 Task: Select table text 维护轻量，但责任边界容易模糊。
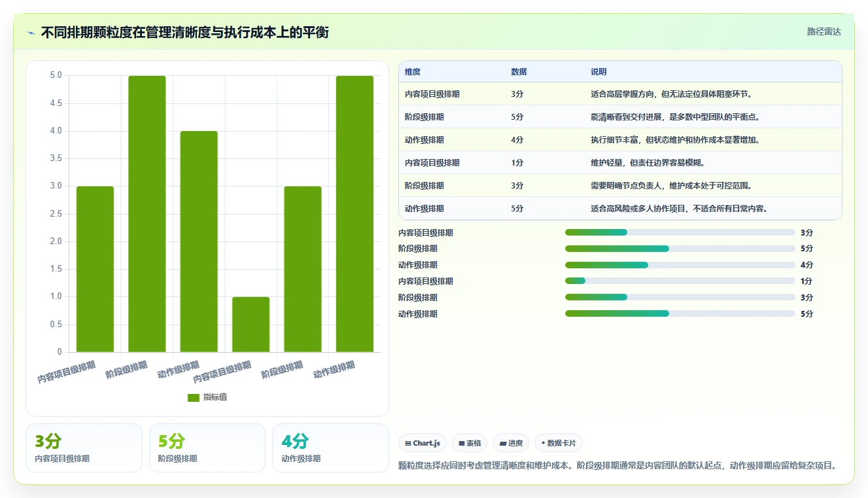[x=648, y=163]
